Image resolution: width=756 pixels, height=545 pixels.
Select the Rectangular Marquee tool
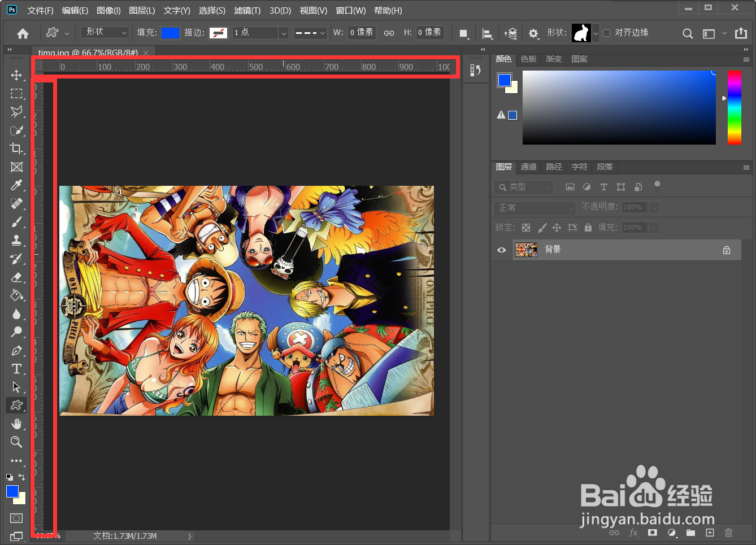pyautogui.click(x=16, y=93)
